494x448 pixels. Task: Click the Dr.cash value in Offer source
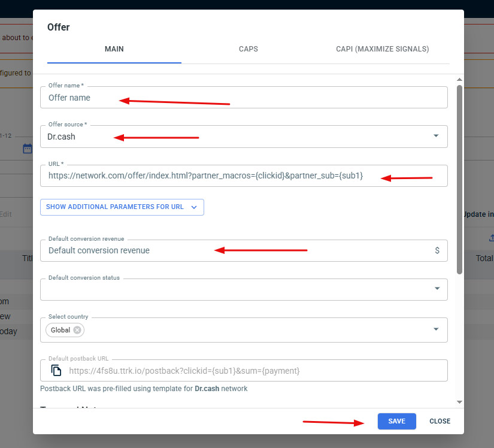[62, 137]
